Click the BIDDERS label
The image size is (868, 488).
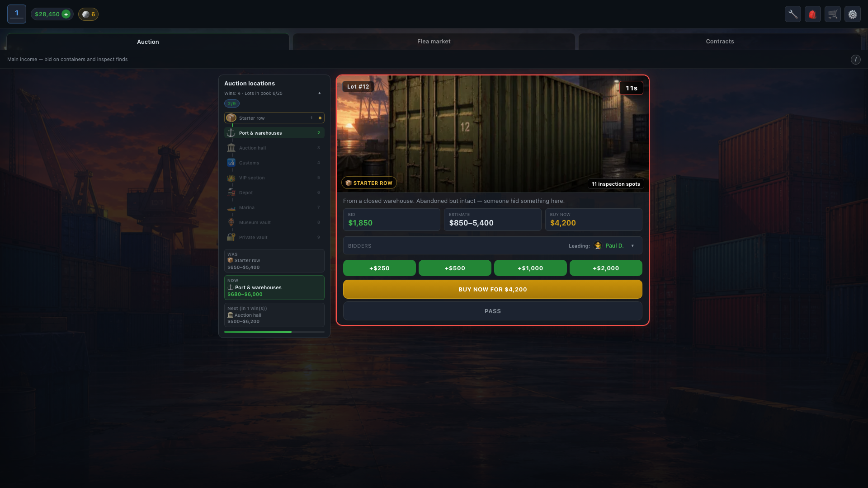pyautogui.click(x=360, y=246)
